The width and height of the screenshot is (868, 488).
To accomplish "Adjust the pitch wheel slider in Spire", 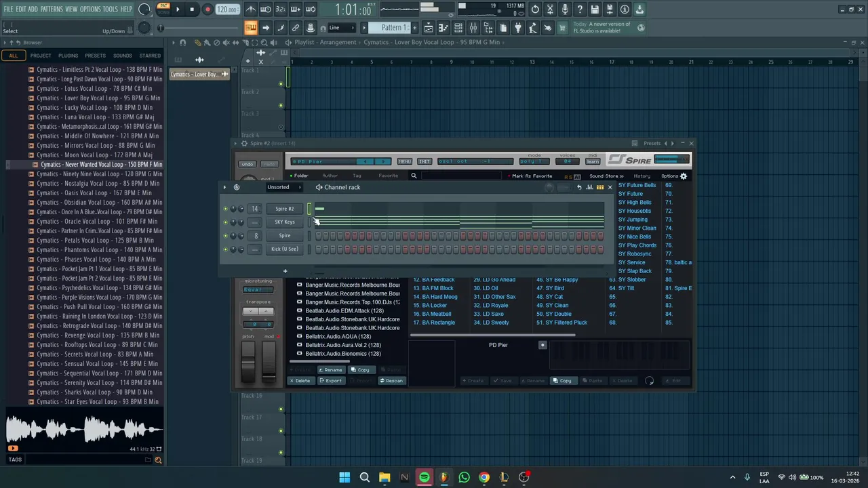I will (x=248, y=361).
